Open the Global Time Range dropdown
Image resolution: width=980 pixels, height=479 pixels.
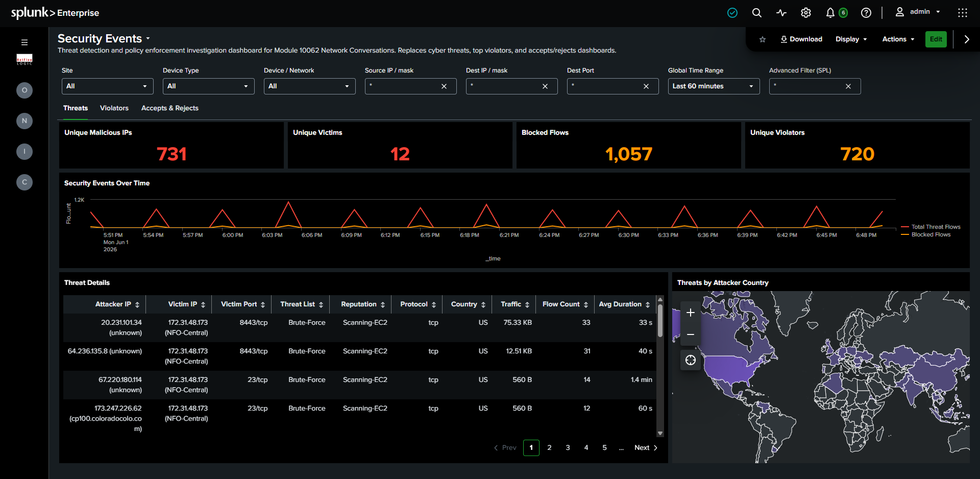click(714, 86)
